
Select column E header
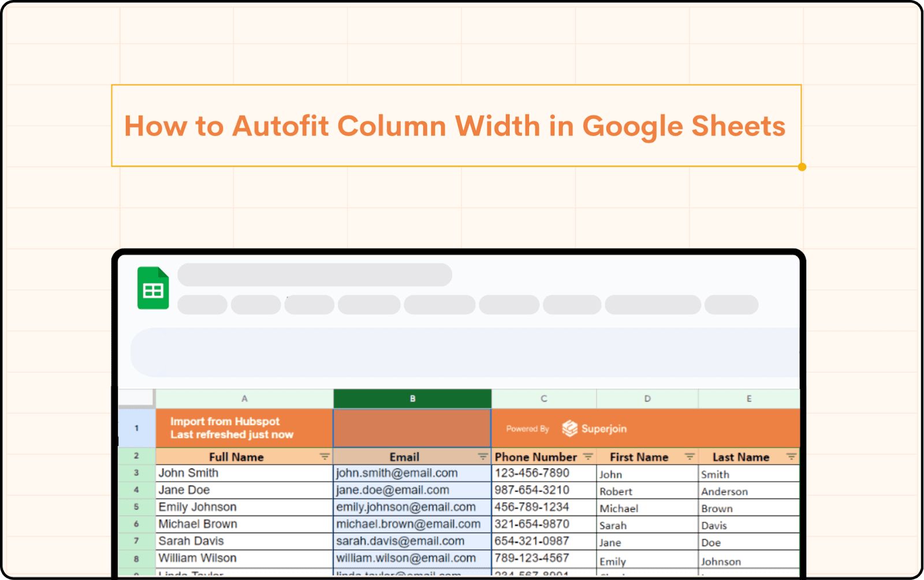[749, 399]
